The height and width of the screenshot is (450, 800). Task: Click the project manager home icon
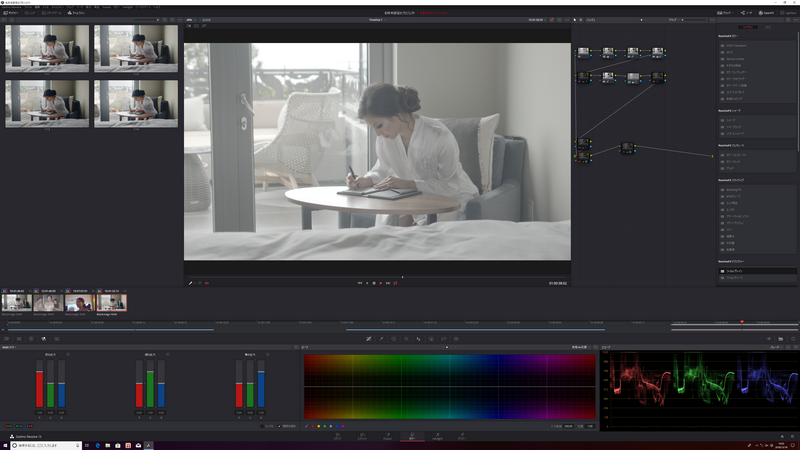(782, 437)
